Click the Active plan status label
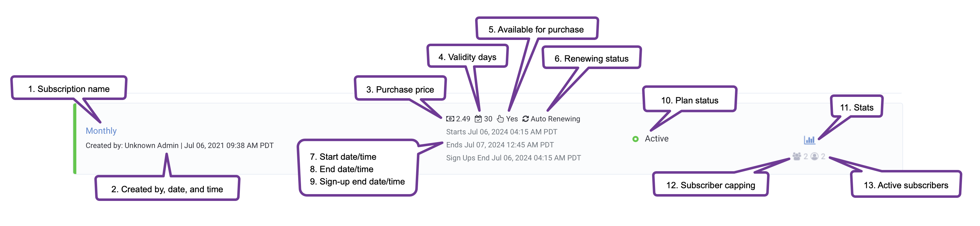Viewport: 980px width, 226px height. pyautogui.click(x=657, y=139)
